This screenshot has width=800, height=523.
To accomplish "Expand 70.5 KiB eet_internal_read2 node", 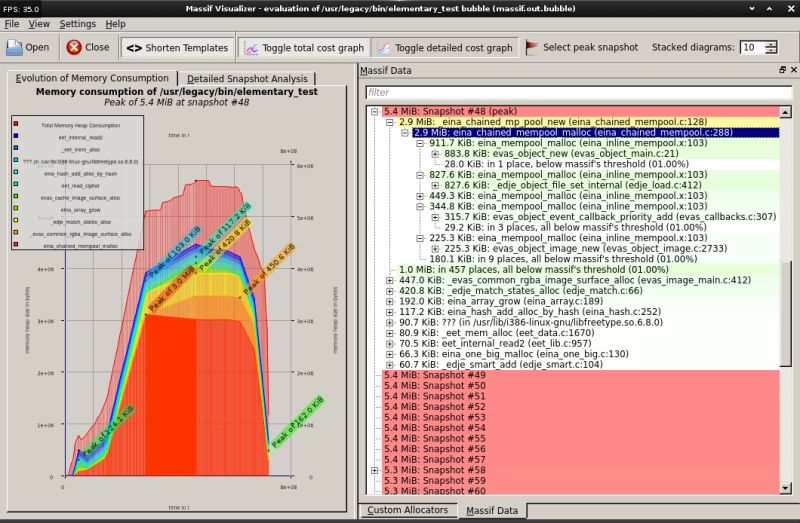I will point(390,343).
